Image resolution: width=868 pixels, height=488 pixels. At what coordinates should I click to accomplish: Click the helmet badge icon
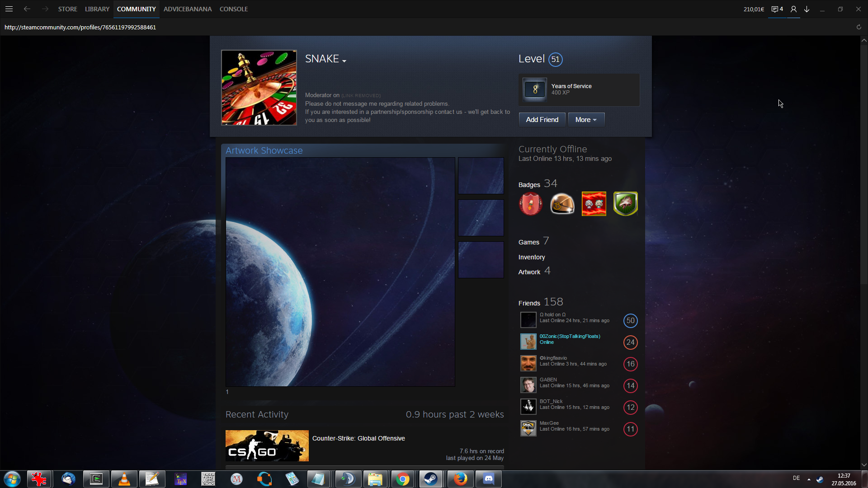(x=562, y=203)
